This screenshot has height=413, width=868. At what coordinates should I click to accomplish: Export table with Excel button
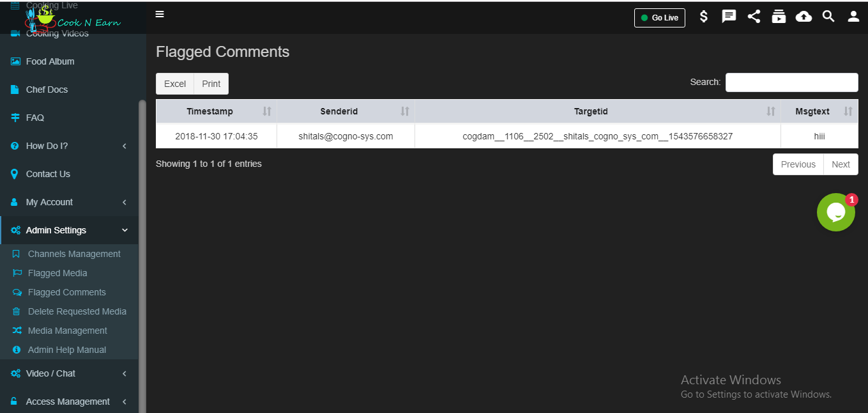(x=175, y=84)
